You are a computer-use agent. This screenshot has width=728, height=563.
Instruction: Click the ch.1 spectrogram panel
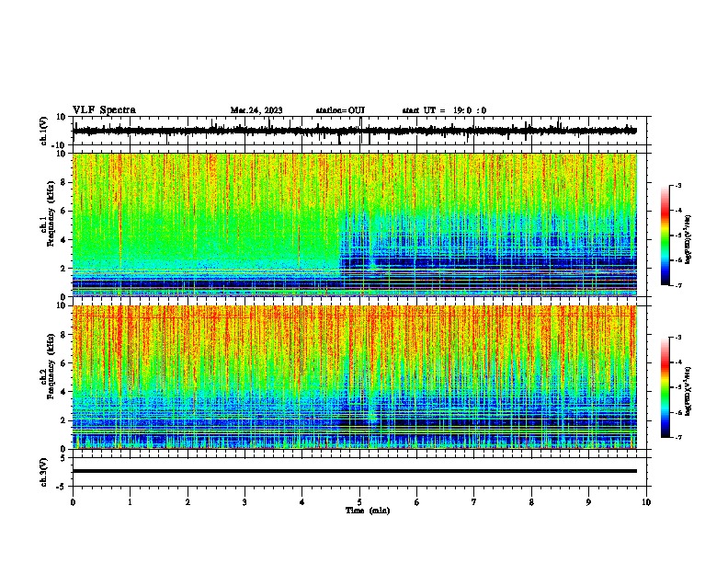(x=355, y=224)
